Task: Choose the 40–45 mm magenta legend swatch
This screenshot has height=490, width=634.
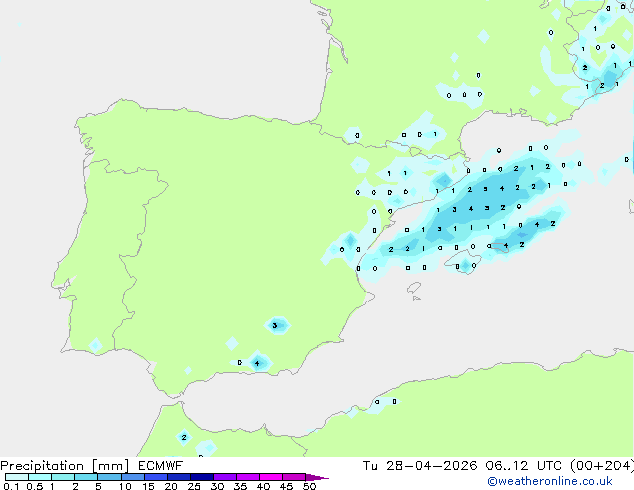Action: [271, 477]
